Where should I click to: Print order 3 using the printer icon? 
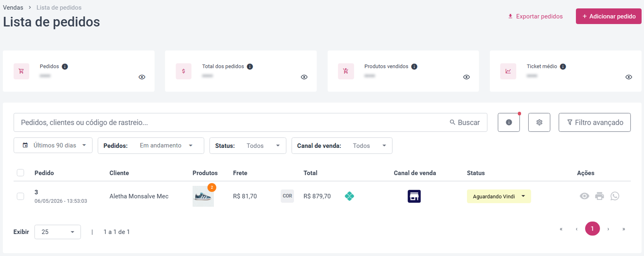(600, 196)
